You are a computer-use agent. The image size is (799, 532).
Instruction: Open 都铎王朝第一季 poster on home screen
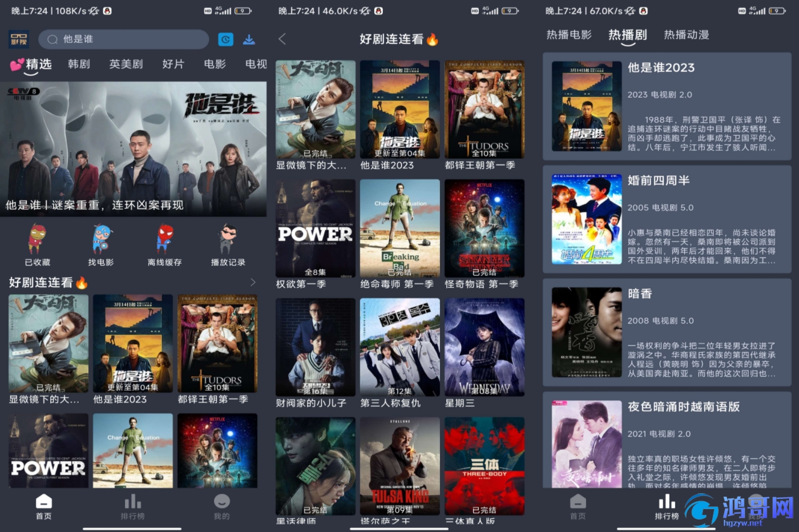click(x=217, y=344)
